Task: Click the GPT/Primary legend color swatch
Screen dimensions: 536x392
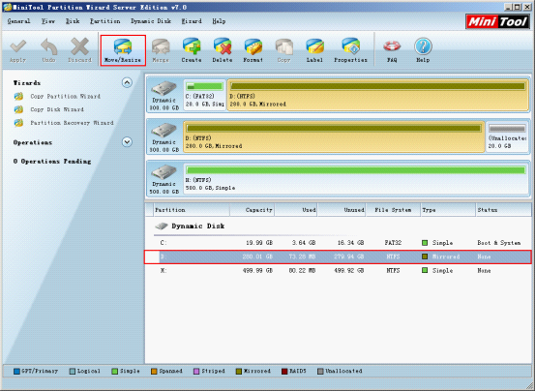Action: coord(16,371)
